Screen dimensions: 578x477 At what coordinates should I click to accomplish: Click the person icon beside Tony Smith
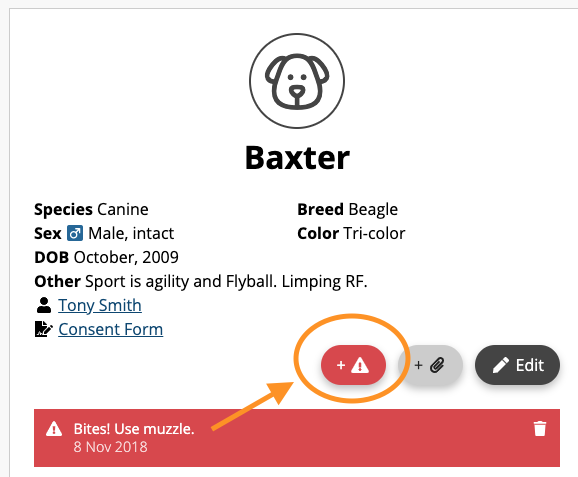[44, 305]
